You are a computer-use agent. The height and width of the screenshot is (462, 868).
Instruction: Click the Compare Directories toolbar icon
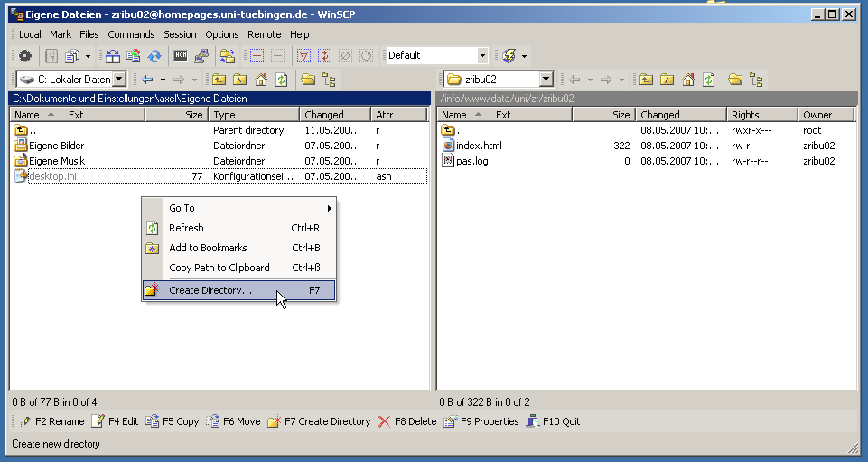(113, 55)
